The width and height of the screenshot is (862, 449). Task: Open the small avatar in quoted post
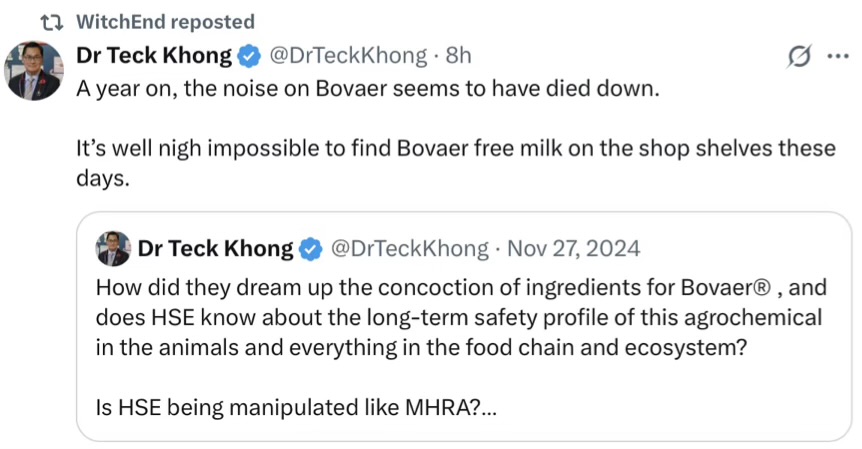pyautogui.click(x=113, y=248)
